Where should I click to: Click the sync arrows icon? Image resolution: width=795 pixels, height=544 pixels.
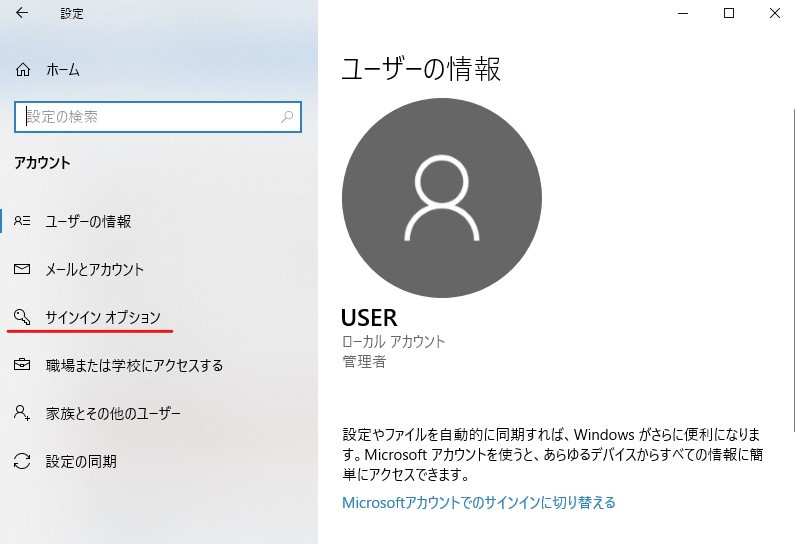click(x=22, y=461)
